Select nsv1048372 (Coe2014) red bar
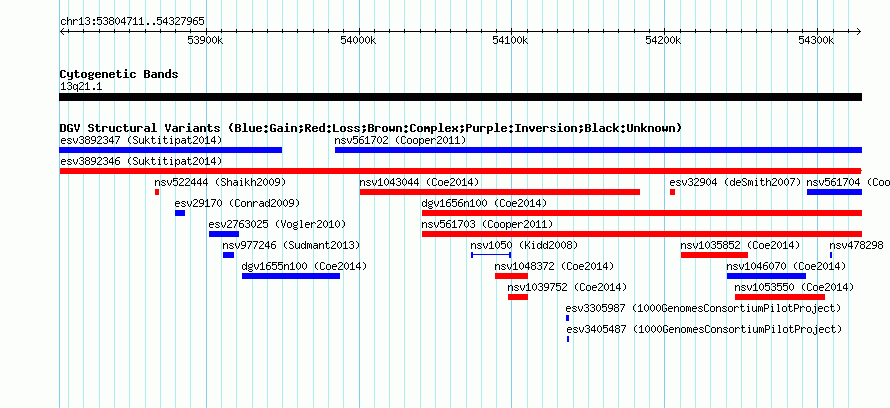This screenshot has height=408, width=890. pos(511,276)
